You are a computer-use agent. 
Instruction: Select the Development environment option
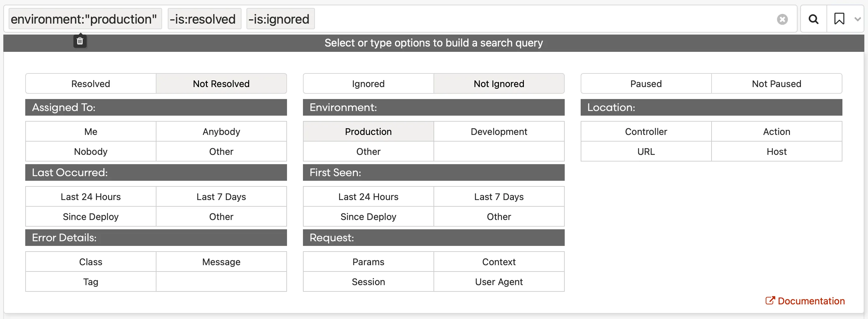pyautogui.click(x=499, y=132)
